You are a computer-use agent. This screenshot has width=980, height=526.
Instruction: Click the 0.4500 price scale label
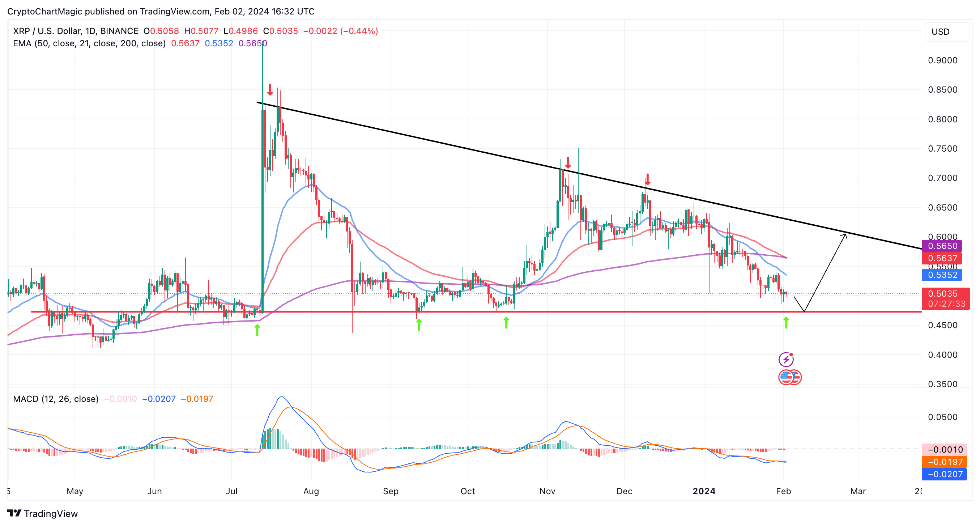pos(943,325)
